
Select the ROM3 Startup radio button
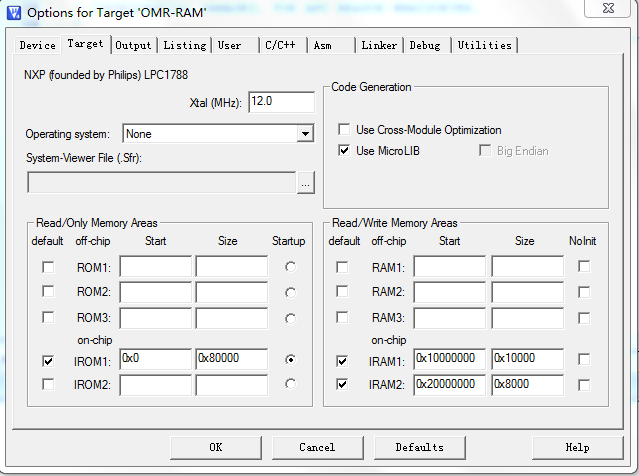pyautogui.click(x=290, y=318)
